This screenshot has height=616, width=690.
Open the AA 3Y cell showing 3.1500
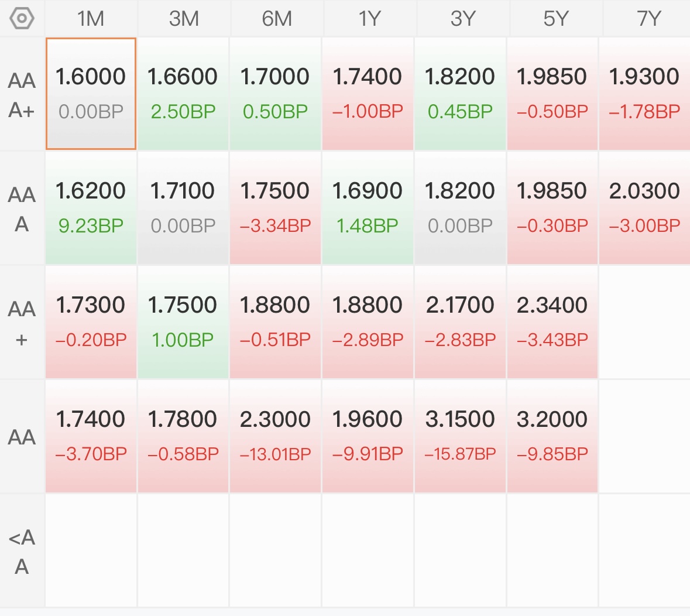(460, 436)
